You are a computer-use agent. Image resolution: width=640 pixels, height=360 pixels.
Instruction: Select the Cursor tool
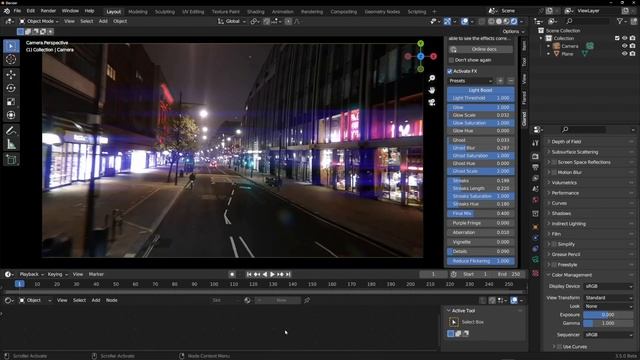pyautogui.click(x=11, y=60)
